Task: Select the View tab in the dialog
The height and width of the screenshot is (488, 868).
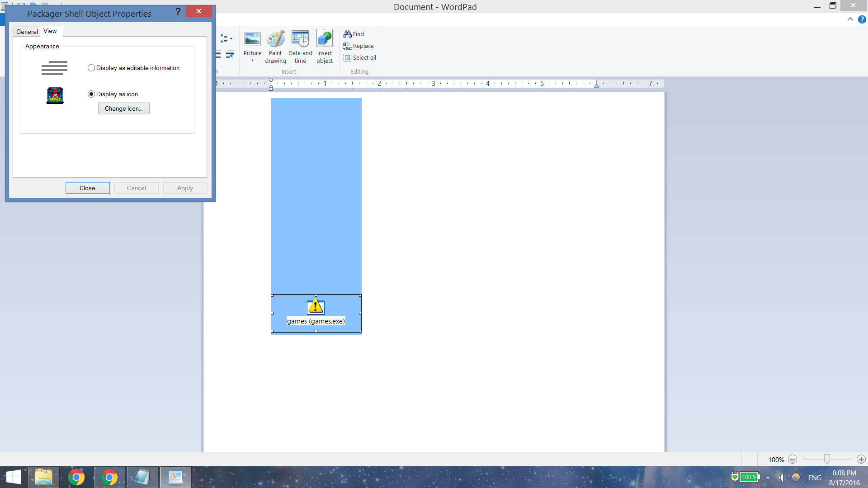Action: tap(50, 31)
